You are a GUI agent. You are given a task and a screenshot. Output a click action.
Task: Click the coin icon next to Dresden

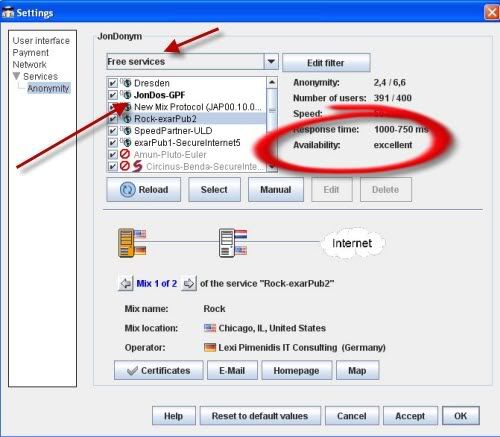point(127,83)
